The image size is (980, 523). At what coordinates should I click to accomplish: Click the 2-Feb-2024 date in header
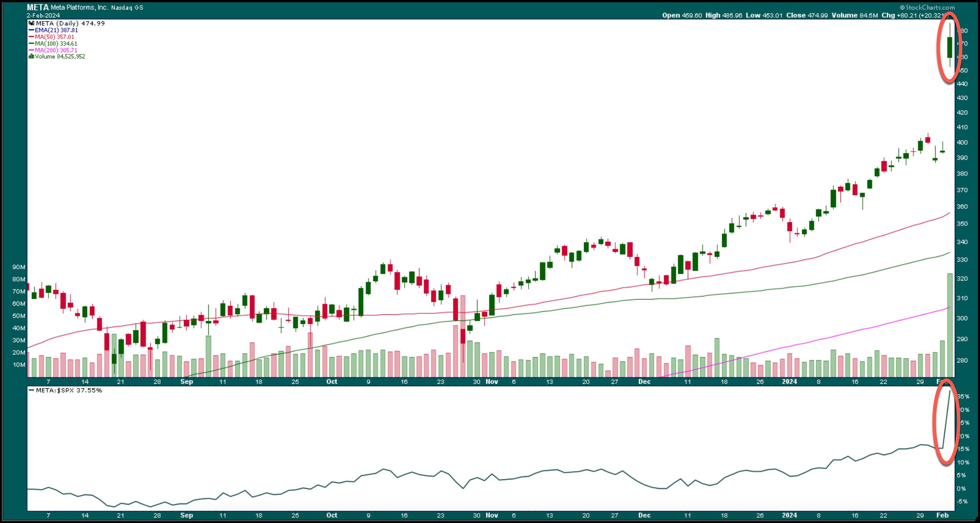point(43,16)
